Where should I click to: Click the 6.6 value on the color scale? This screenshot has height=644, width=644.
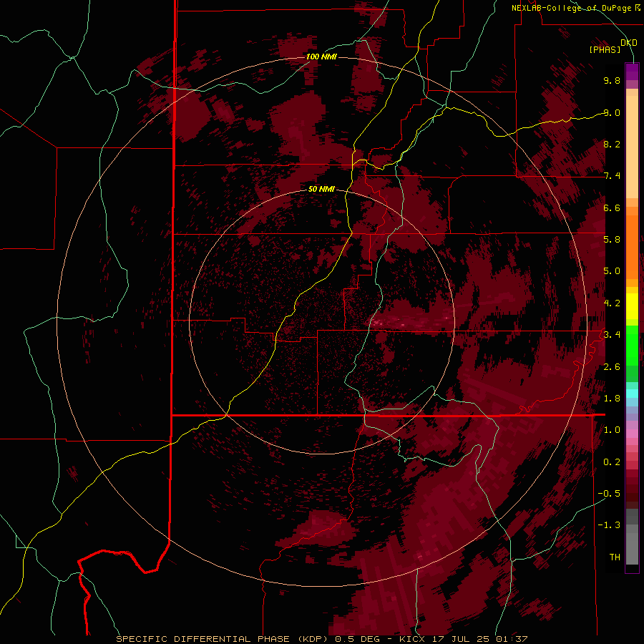pyautogui.click(x=612, y=208)
